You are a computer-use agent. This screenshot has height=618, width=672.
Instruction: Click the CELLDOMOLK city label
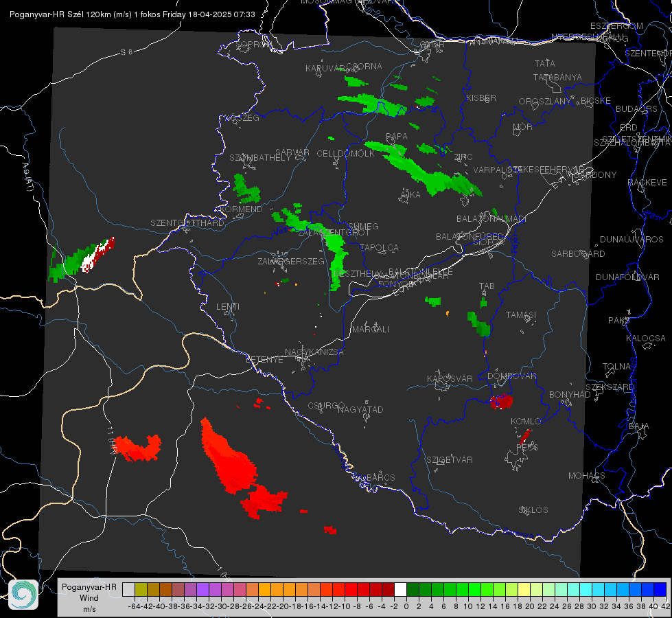pos(345,154)
